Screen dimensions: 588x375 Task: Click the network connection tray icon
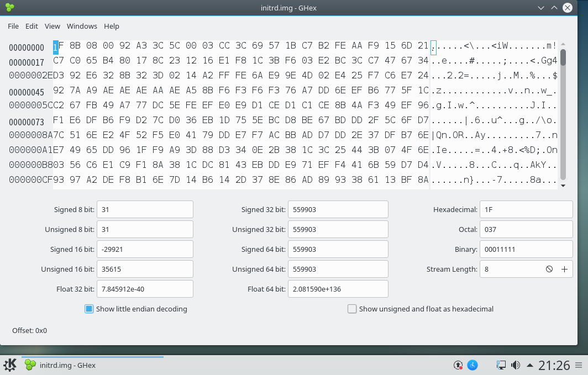pyautogui.click(x=501, y=365)
